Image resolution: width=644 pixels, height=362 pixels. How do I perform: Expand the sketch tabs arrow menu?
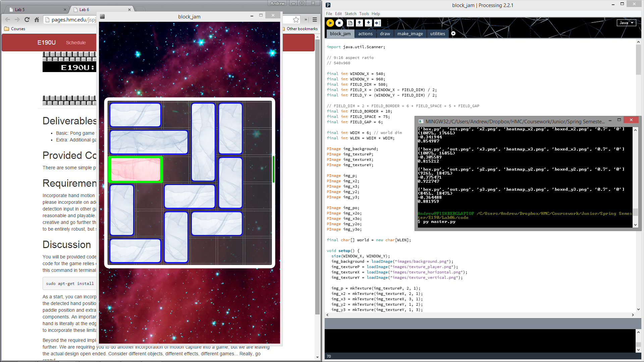[453, 34]
